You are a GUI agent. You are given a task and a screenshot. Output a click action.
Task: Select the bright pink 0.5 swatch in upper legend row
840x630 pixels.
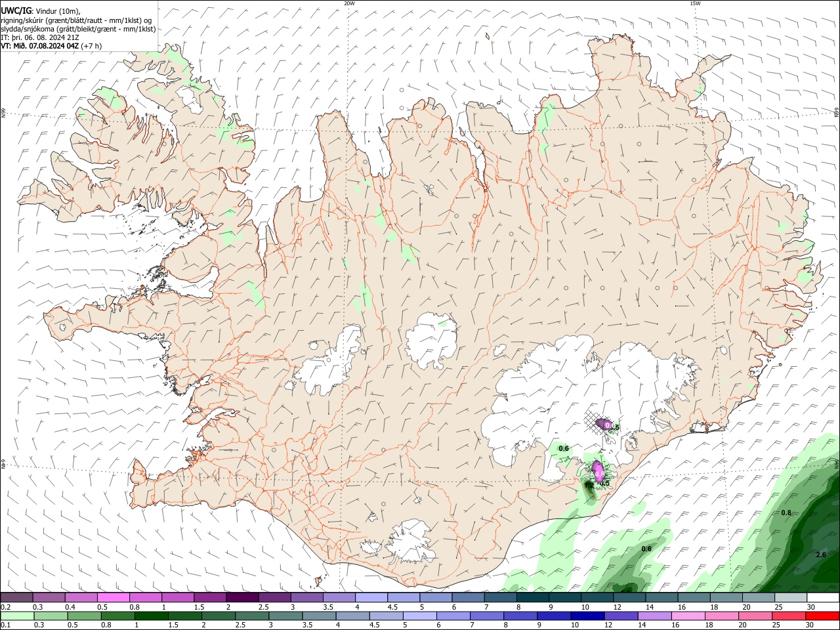114,597
